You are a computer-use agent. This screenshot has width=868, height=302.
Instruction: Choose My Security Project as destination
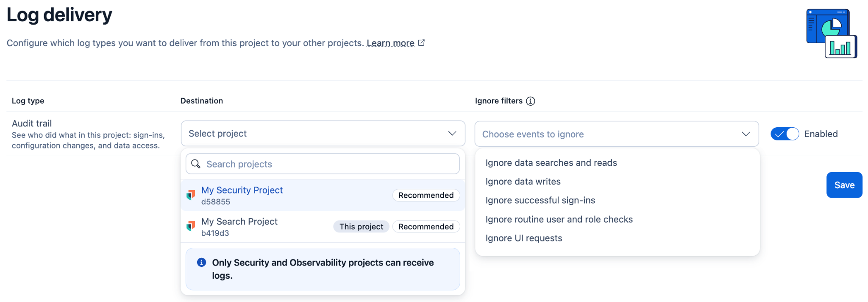[323, 195]
